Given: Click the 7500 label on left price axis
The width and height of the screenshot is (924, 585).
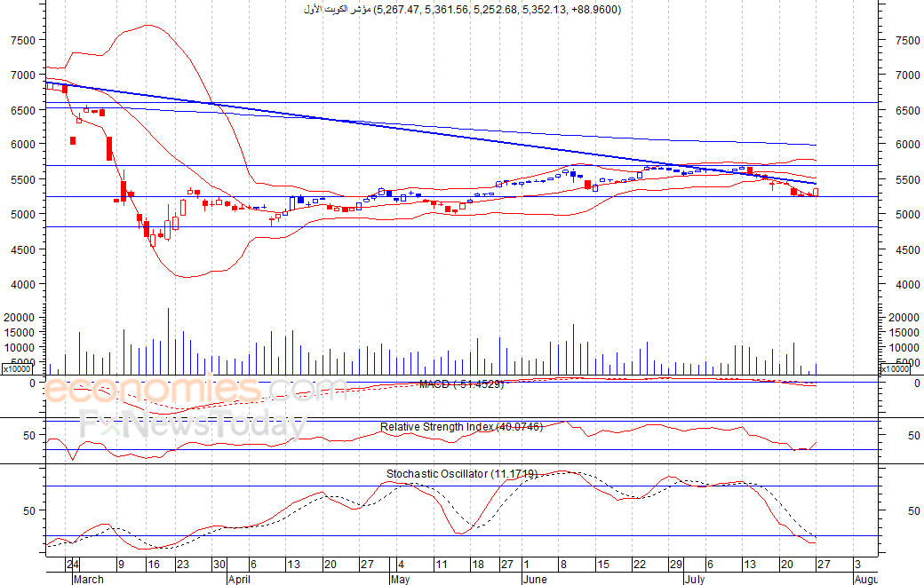Looking at the screenshot, I should [x=23, y=41].
